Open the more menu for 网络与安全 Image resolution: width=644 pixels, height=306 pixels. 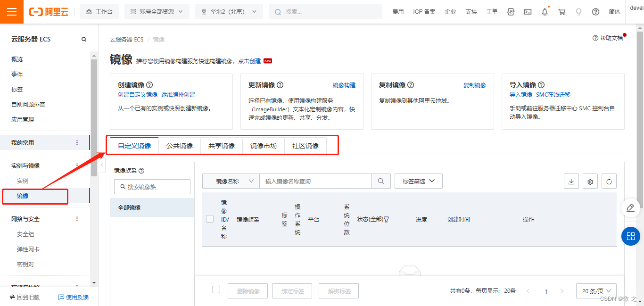[x=77, y=219]
